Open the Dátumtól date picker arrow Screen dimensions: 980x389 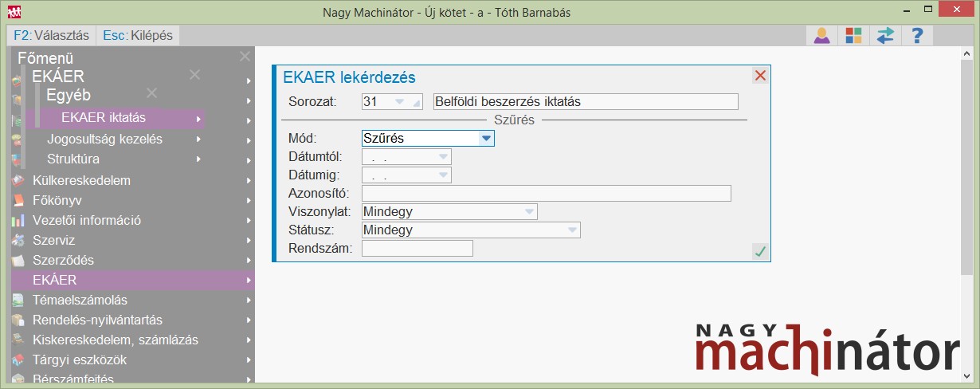pyautogui.click(x=443, y=157)
